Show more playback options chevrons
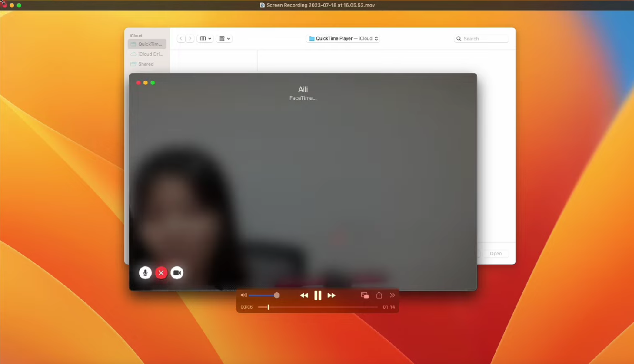 click(393, 296)
